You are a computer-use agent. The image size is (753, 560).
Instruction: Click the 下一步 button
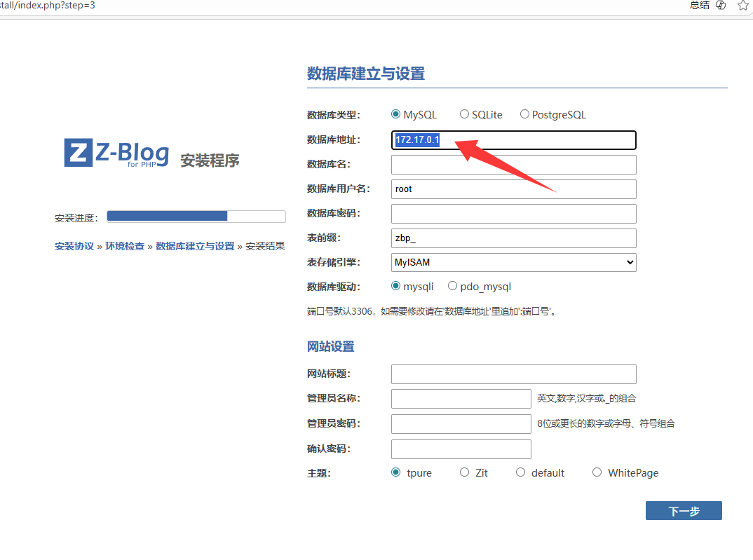pos(684,510)
